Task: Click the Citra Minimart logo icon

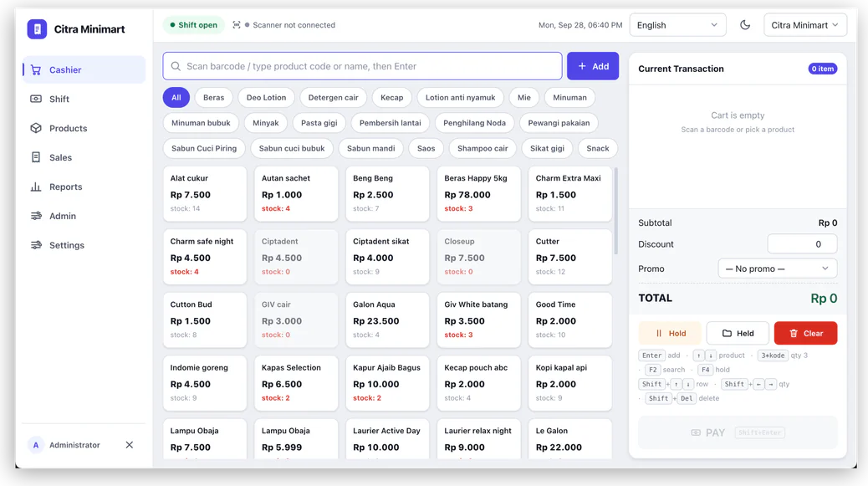Action: (37, 28)
